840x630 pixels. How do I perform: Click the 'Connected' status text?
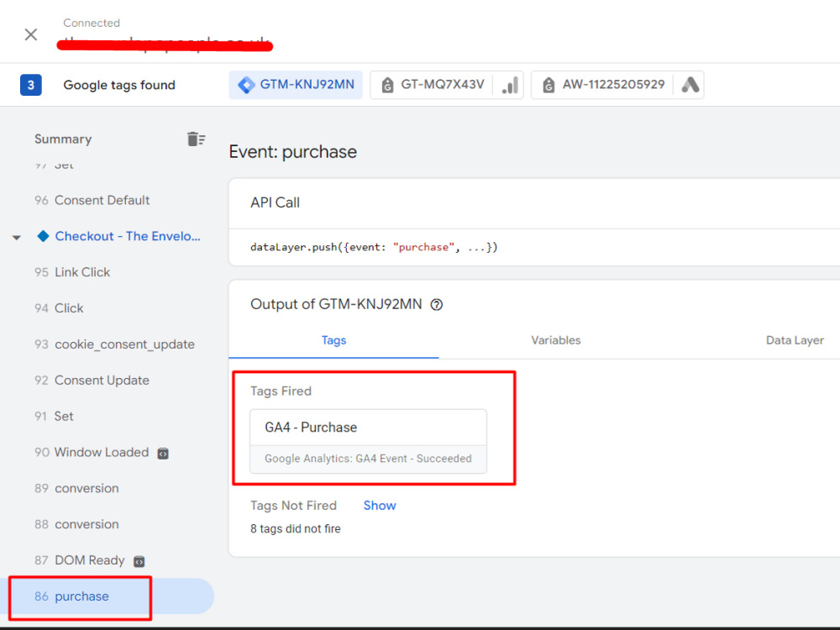pyautogui.click(x=92, y=23)
